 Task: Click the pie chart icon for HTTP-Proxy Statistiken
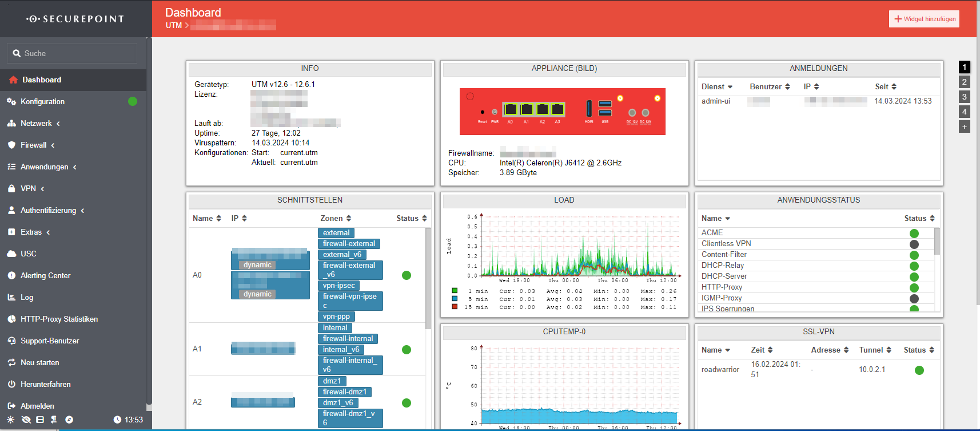tap(11, 319)
